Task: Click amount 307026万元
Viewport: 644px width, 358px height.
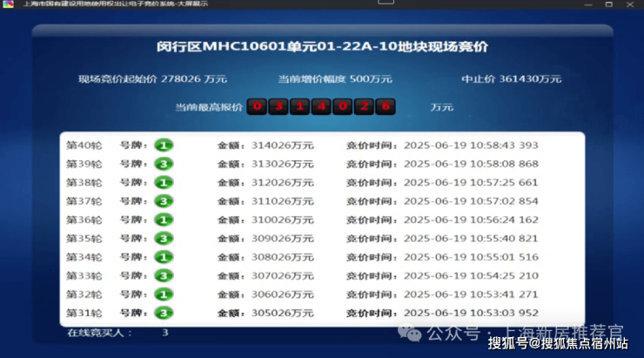Action: (283, 276)
